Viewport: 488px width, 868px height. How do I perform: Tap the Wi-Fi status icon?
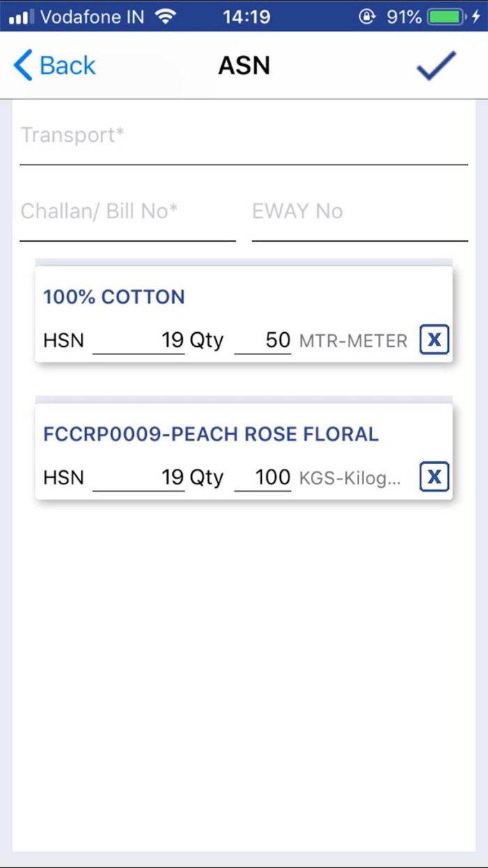166,16
